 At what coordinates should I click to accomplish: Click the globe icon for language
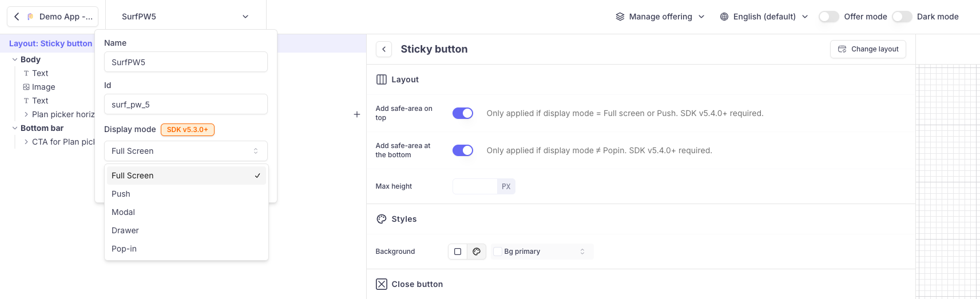pos(724,17)
